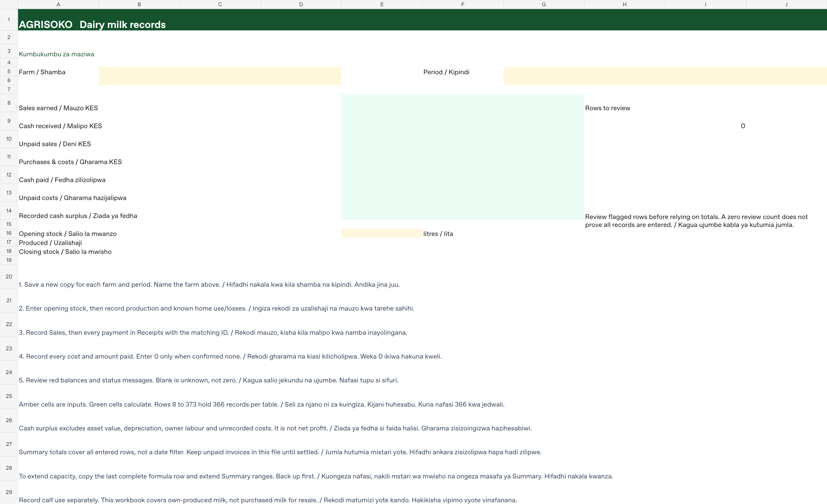The height and width of the screenshot is (504, 827).
Task: Click the 'litres / lita' unit label
Action: (438, 234)
